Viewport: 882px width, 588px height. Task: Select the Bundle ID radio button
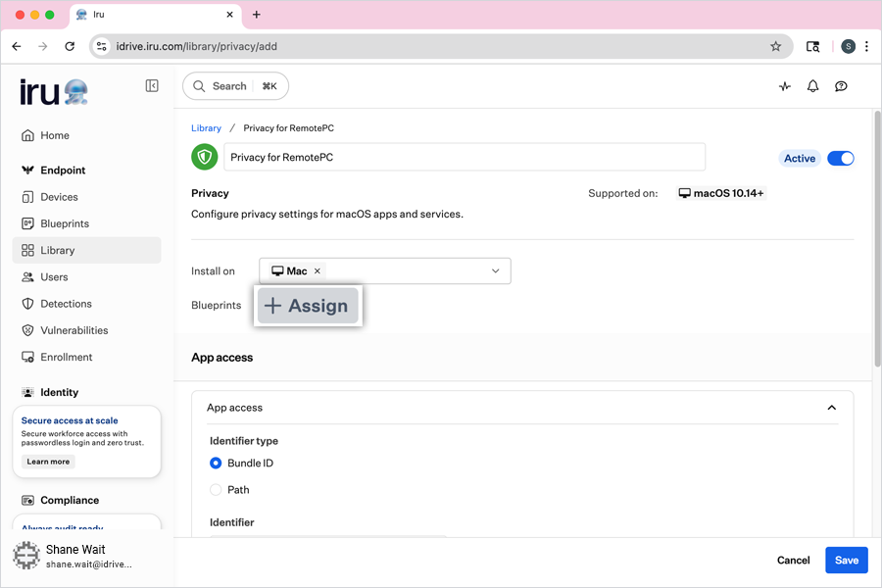(x=216, y=463)
